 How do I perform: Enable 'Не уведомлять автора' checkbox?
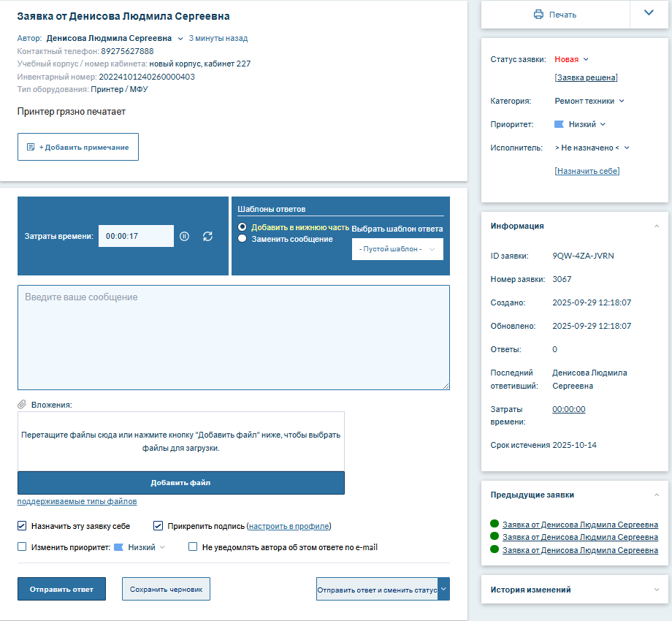click(x=194, y=546)
